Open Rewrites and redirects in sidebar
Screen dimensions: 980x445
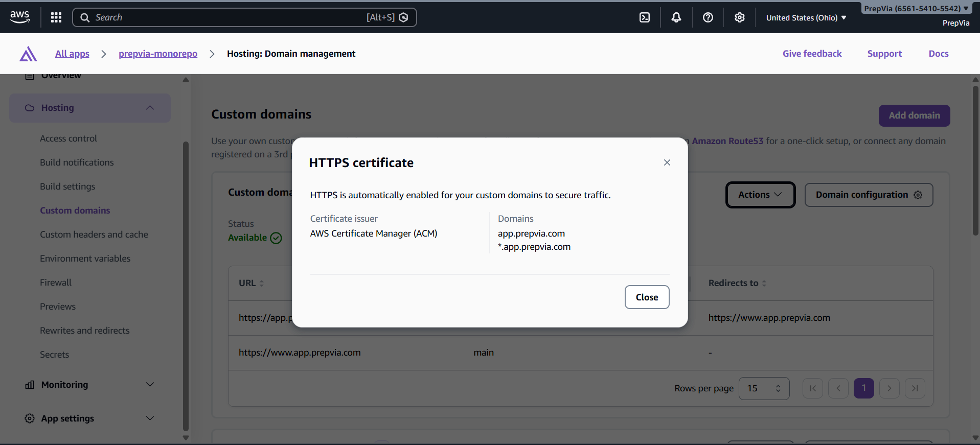click(x=85, y=331)
